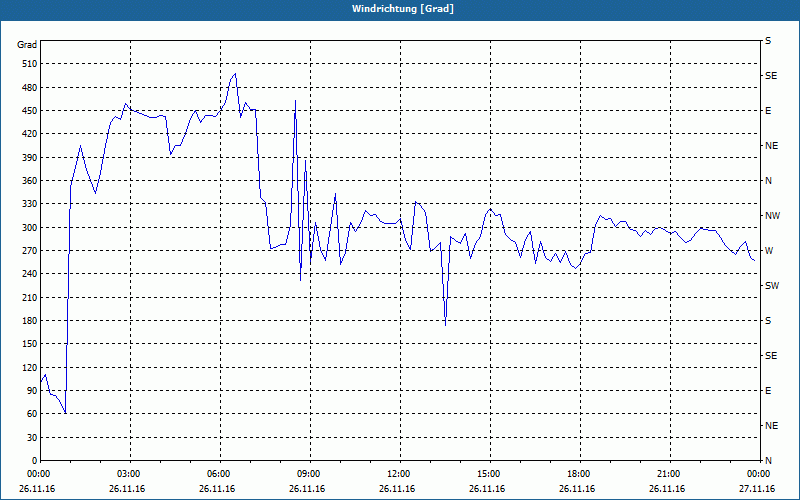Select the 330 y-axis value

(x=30, y=204)
